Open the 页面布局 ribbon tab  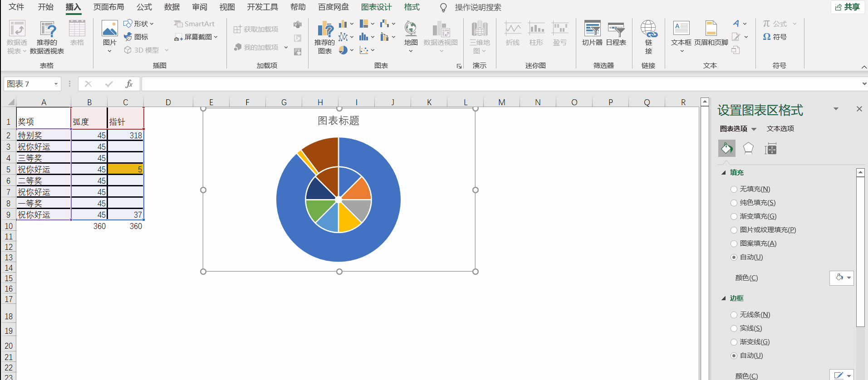click(x=108, y=7)
